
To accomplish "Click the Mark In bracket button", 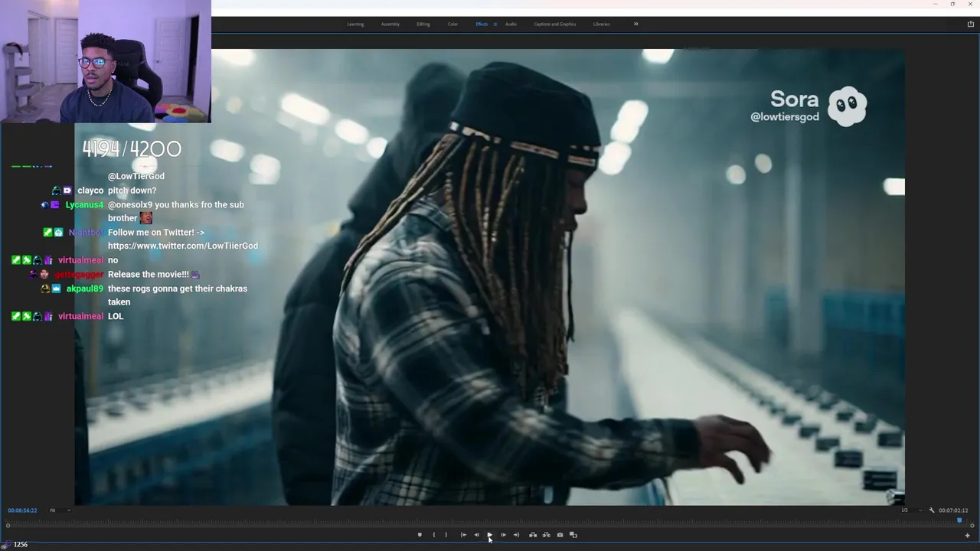I will 433,535.
